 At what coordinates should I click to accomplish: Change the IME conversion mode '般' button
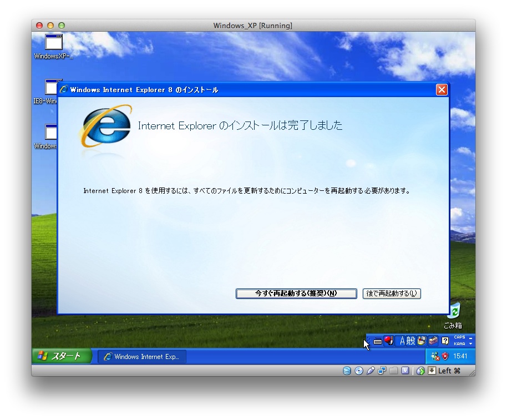coord(411,341)
